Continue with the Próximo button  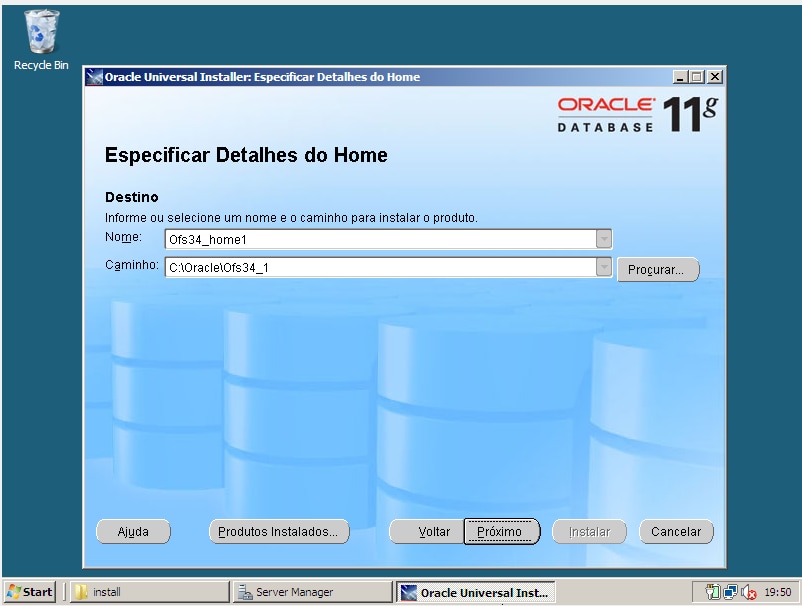pos(502,531)
